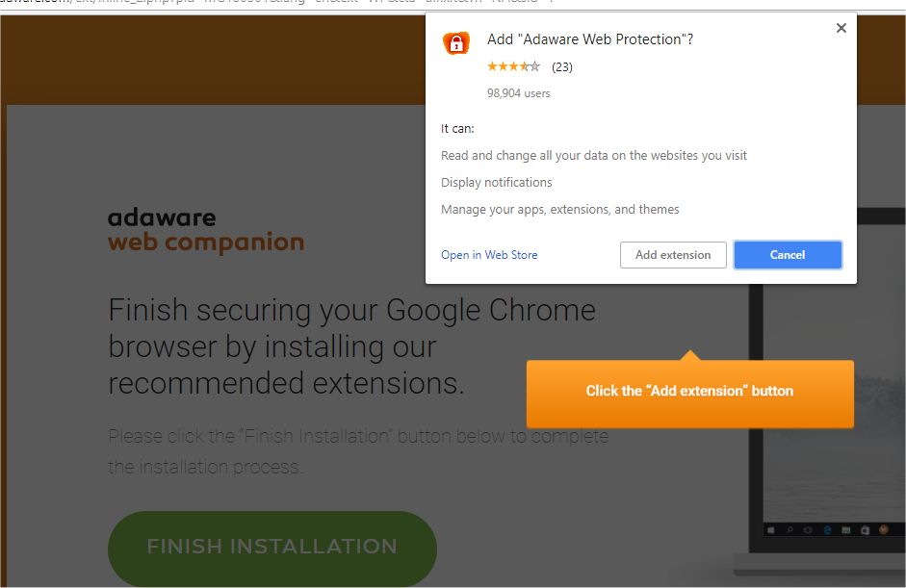This screenshot has height=588, width=906.
Task: Click the Microsoft Store icon in the pictured taskbar
Action: click(865, 530)
